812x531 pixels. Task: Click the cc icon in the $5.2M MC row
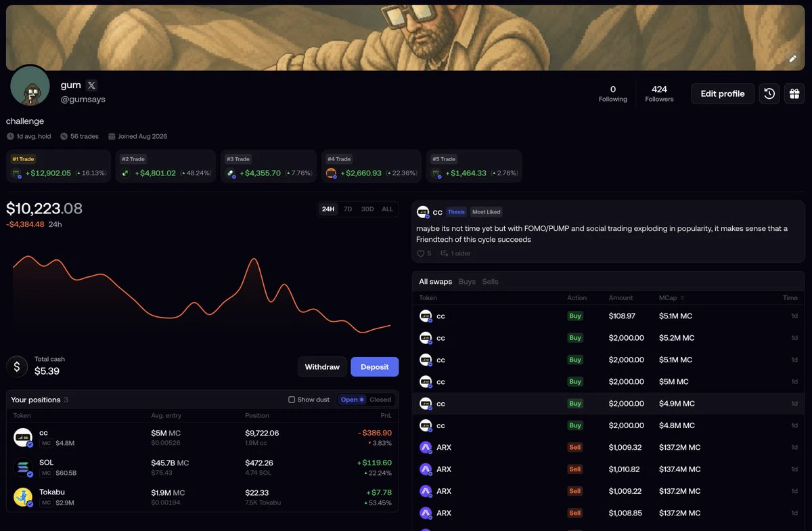pyautogui.click(x=426, y=338)
